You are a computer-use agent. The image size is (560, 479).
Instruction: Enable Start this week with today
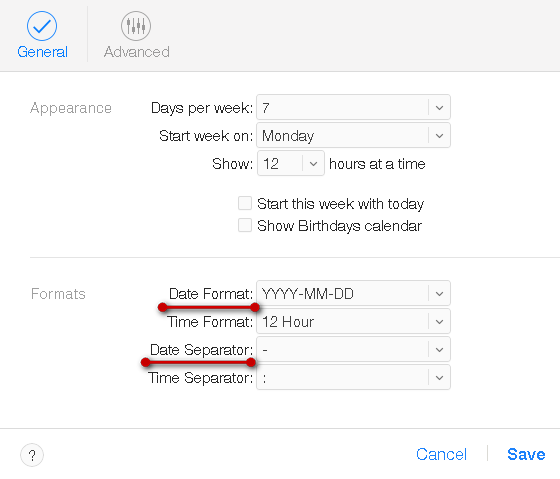click(245, 203)
